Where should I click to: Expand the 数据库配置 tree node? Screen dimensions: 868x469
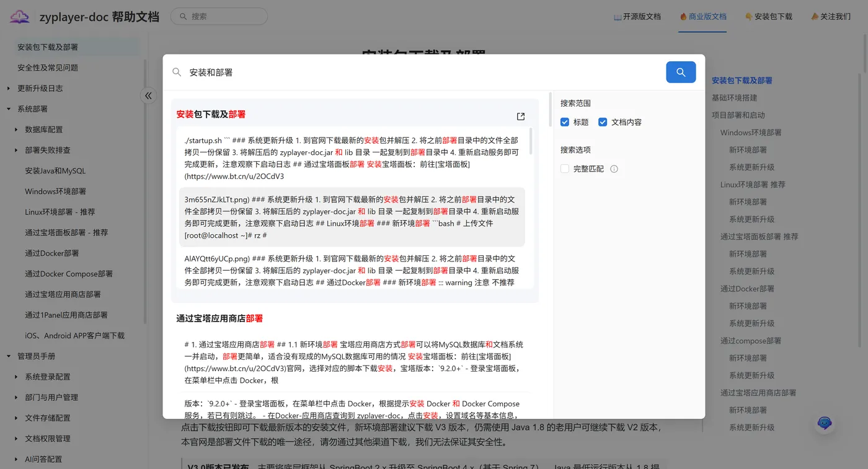[x=16, y=129]
